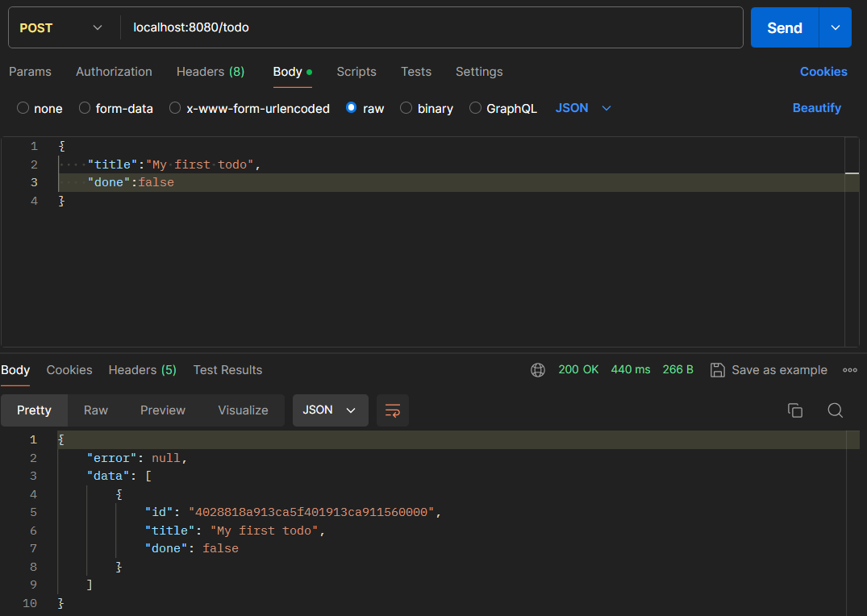Click the Cookies link at top right
Viewport: 867px width, 616px height.
pyautogui.click(x=823, y=72)
